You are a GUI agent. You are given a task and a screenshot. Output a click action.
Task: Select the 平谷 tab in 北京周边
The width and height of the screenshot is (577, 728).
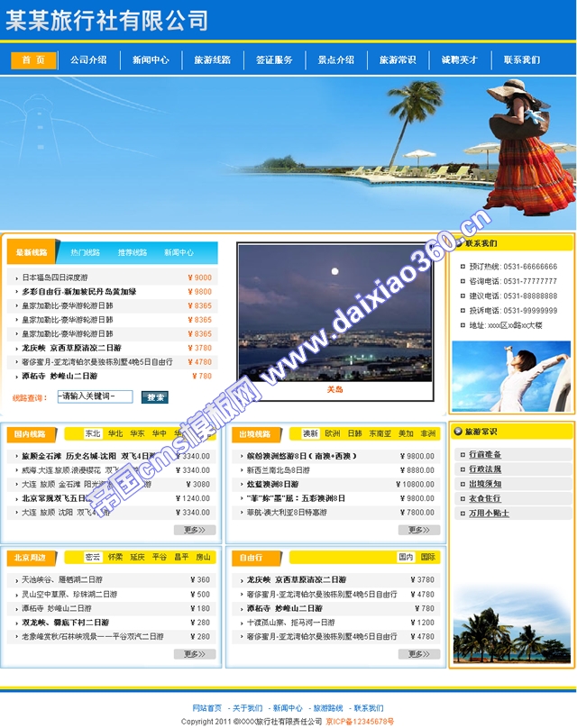click(159, 557)
